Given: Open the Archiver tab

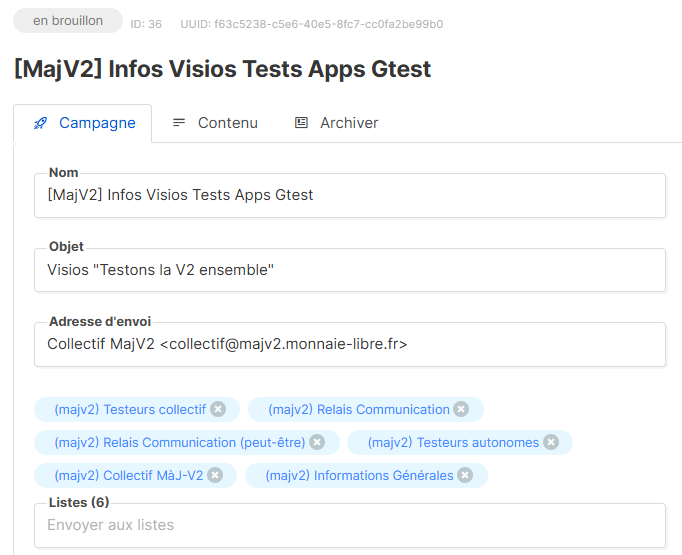Looking at the screenshot, I should click(348, 123).
